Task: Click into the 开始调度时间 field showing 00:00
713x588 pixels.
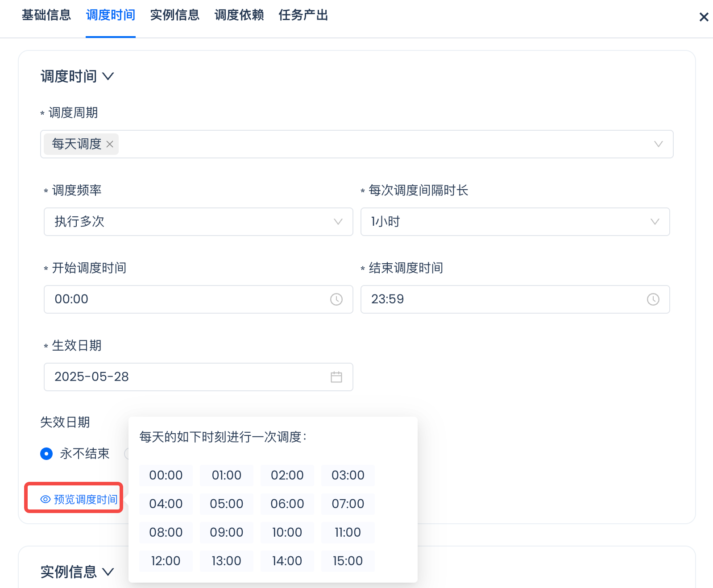Action: 187,299
